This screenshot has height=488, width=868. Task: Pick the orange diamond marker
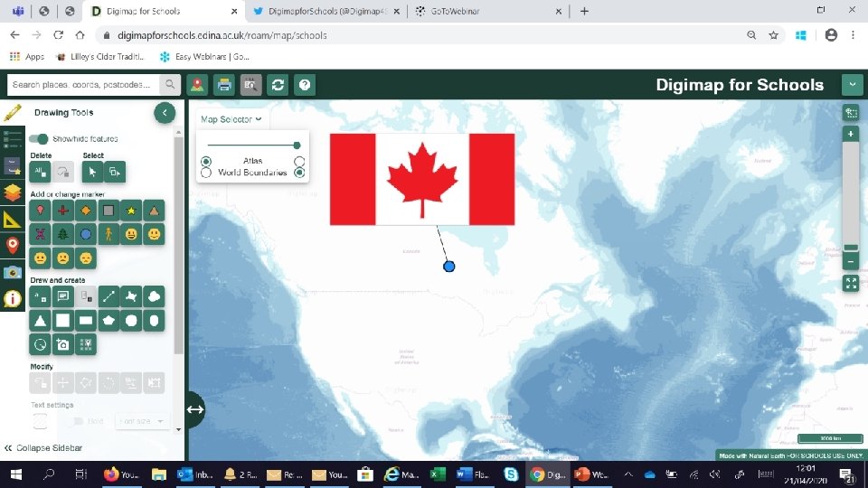(86, 211)
